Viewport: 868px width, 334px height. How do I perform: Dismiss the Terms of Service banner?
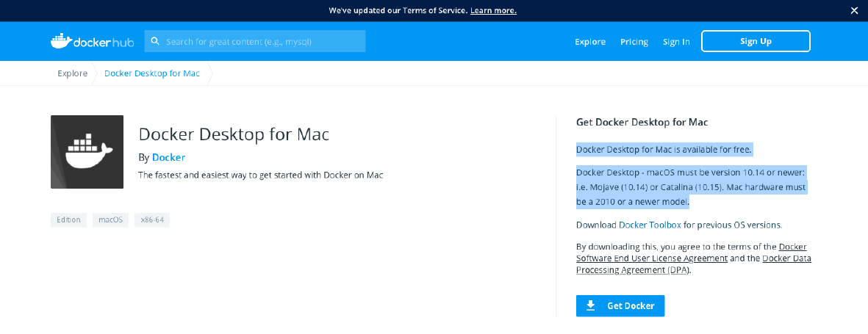coord(854,10)
